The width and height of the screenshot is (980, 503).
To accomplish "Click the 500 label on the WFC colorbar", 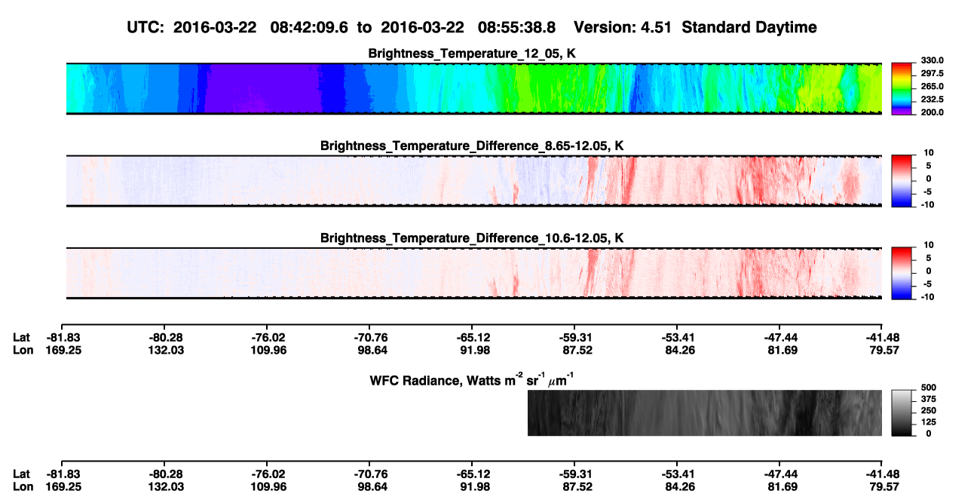I will (x=928, y=387).
